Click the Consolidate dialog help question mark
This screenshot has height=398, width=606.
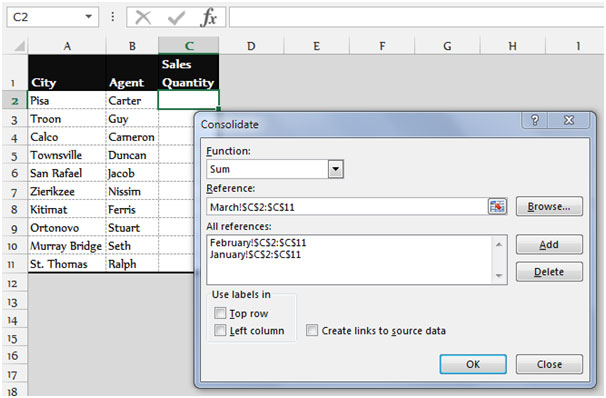click(535, 120)
